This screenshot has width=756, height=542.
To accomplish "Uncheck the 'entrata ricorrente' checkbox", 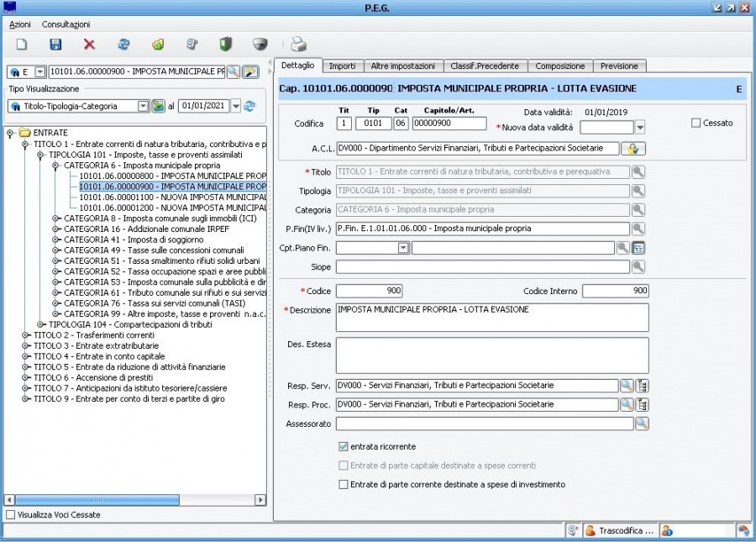I will pyautogui.click(x=343, y=446).
